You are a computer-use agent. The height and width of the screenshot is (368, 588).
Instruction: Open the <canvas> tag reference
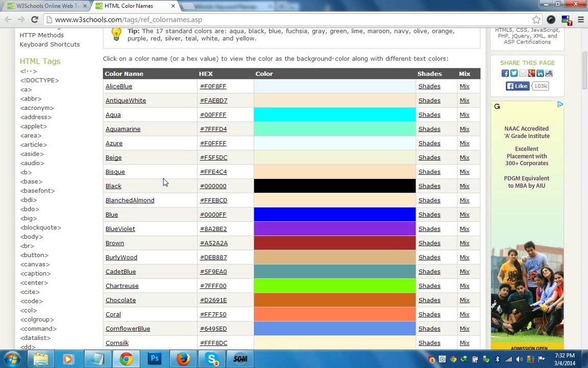click(x=35, y=264)
